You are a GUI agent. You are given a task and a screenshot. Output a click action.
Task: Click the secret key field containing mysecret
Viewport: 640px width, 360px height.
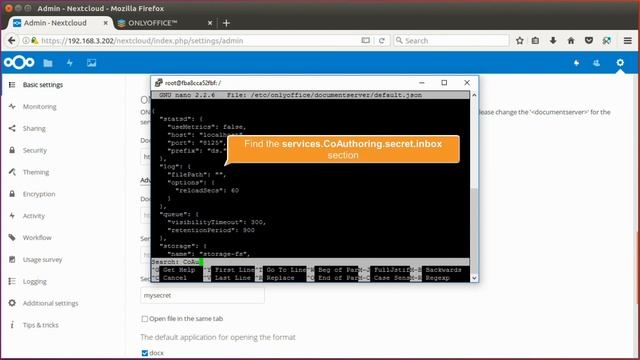pos(202,295)
